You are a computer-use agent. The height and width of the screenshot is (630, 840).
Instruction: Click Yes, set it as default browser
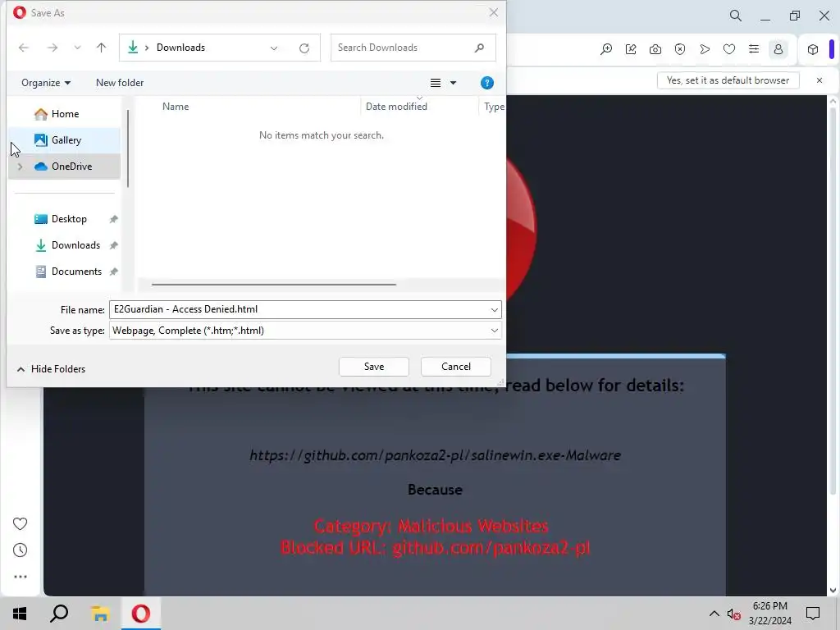click(728, 80)
